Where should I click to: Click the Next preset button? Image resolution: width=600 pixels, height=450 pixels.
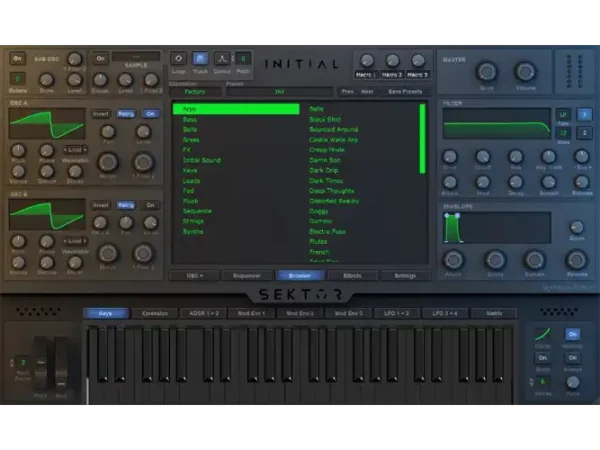[x=367, y=92]
